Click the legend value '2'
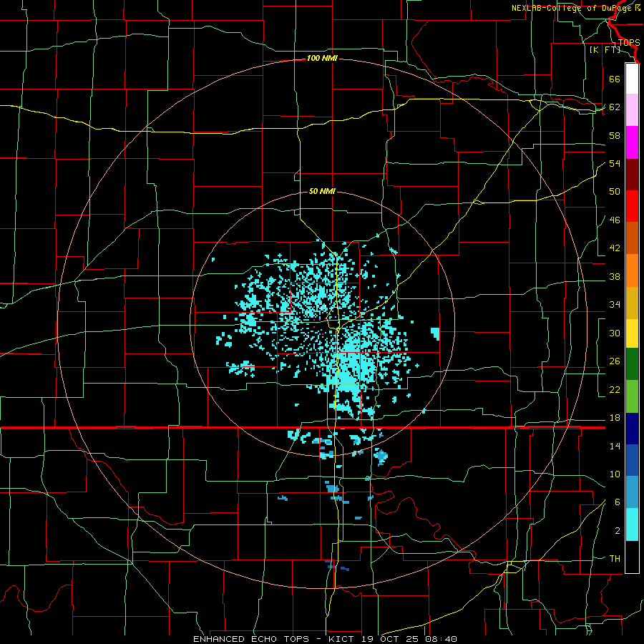Screen dimensions: 644x644 coord(618,531)
